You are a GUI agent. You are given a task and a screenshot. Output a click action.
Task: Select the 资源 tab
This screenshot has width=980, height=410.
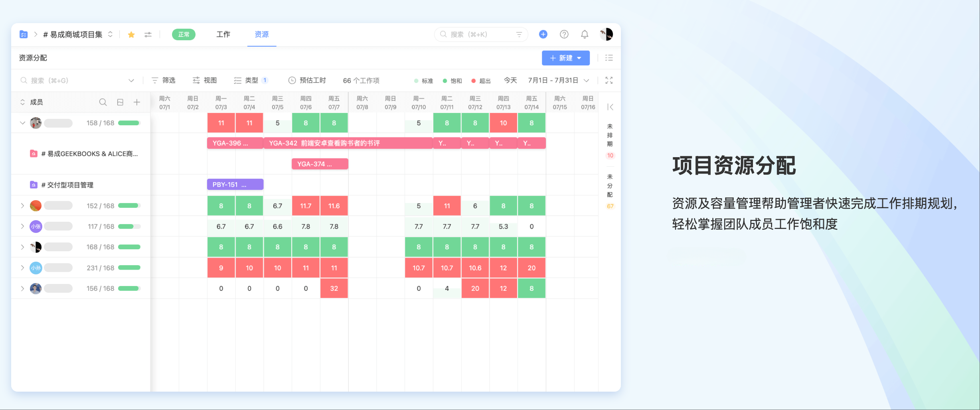pos(262,35)
